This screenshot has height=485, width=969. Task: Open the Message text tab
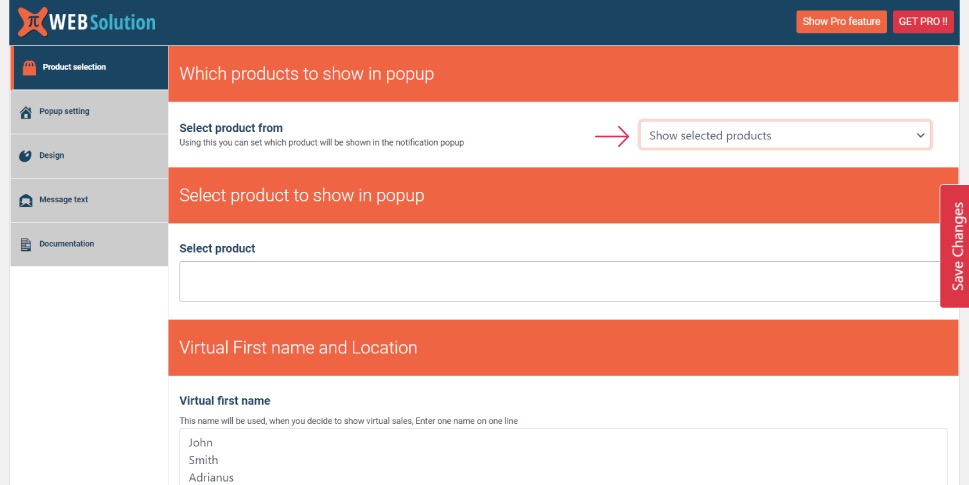90,200
